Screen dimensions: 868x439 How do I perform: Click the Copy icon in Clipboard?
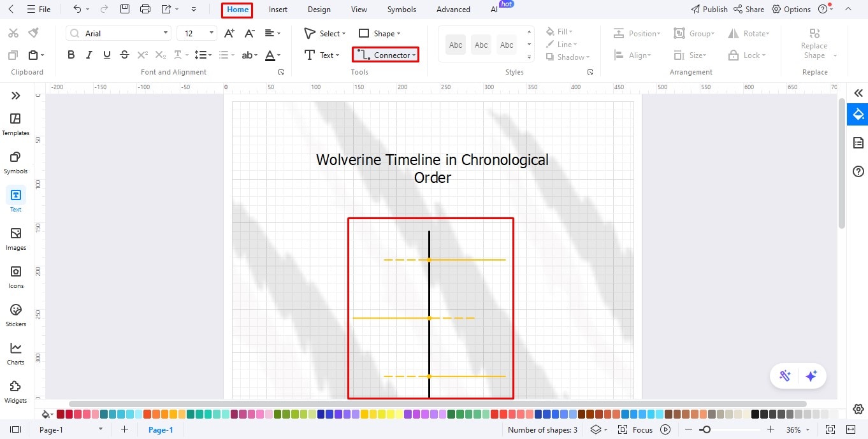coord(13,55)
